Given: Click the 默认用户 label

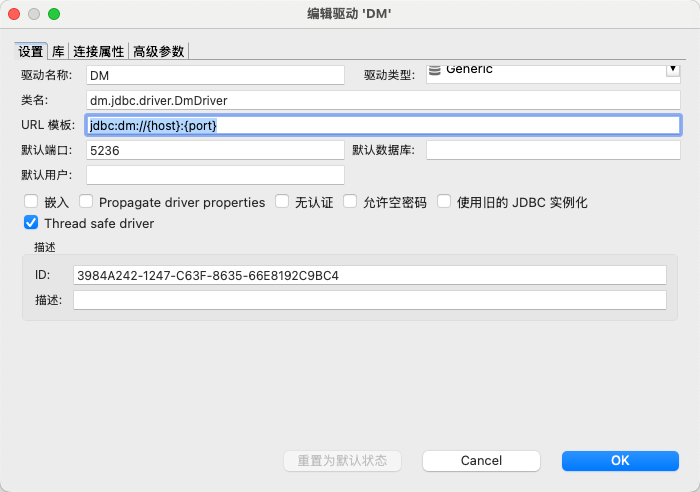Looking at the screenshot, I should (46, 175).
